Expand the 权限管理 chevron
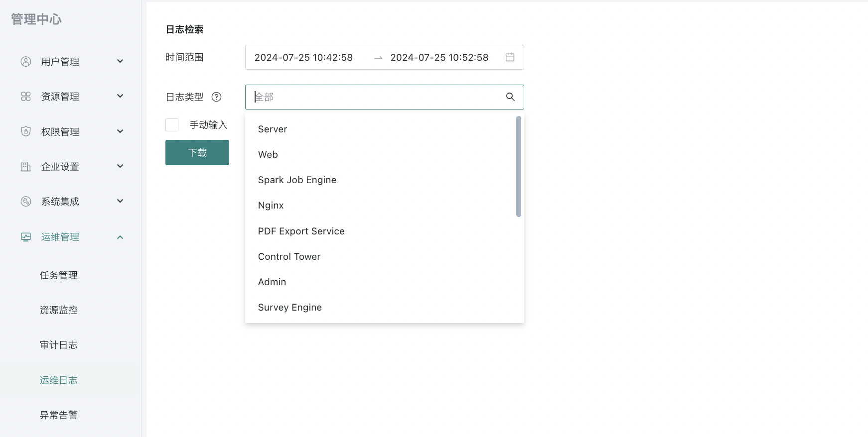 [x=120, y=131]
